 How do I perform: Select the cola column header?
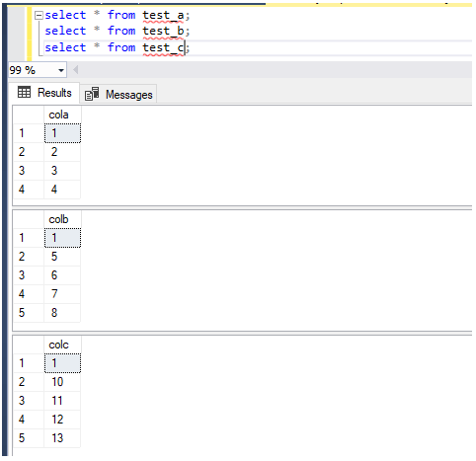62,115
